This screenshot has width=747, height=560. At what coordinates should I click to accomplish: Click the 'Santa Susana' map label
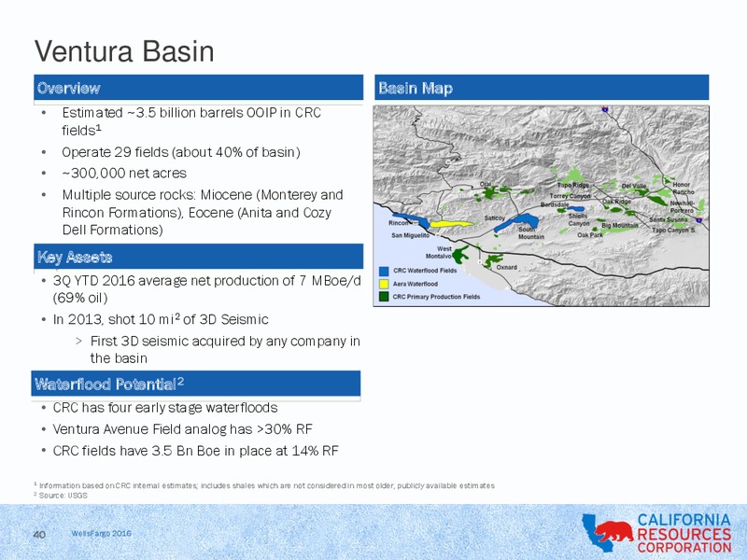coord(669,220)
